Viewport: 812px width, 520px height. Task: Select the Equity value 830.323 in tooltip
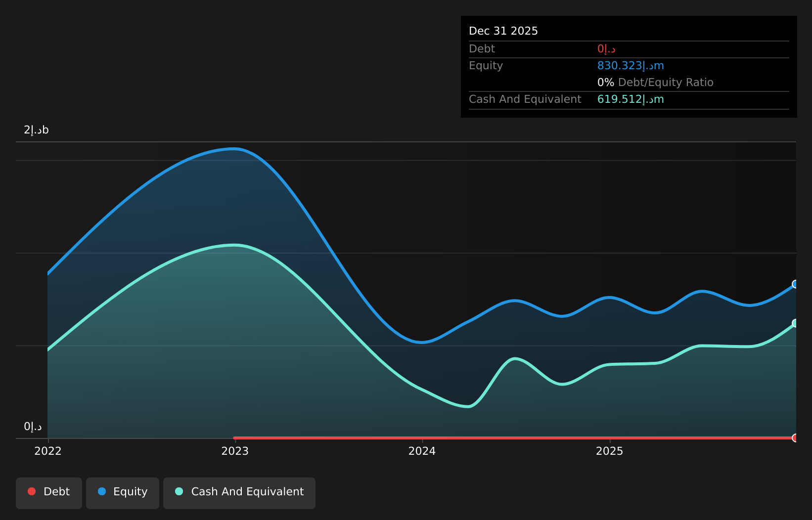[630, 66]
